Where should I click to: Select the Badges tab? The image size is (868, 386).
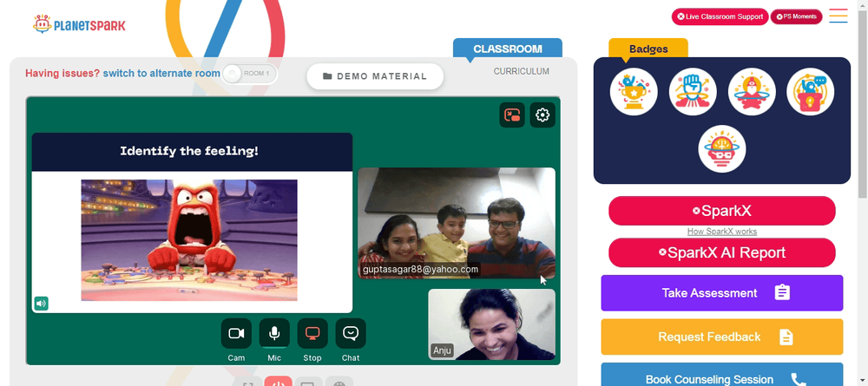click(x=648, y=49)
